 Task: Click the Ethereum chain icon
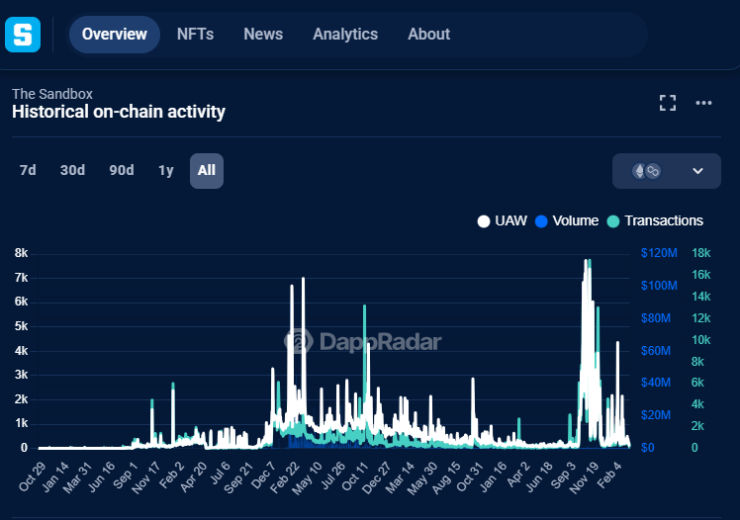(x=639, y=171)
